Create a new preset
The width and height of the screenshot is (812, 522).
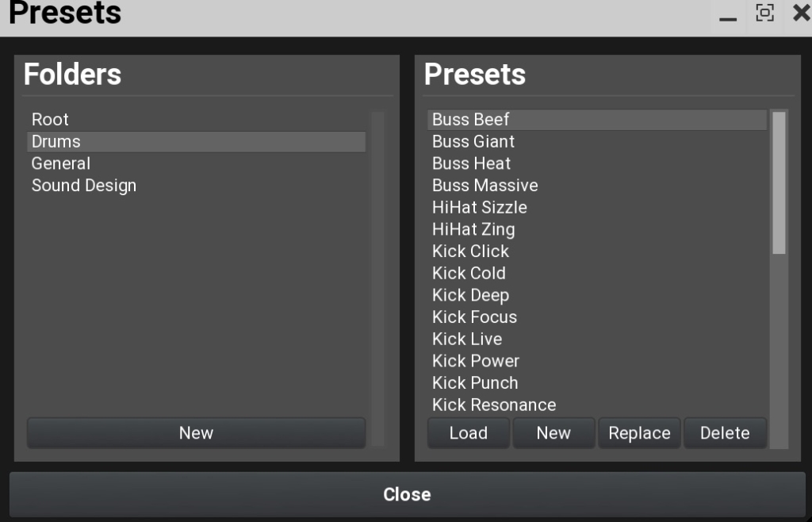click(553, 433)
